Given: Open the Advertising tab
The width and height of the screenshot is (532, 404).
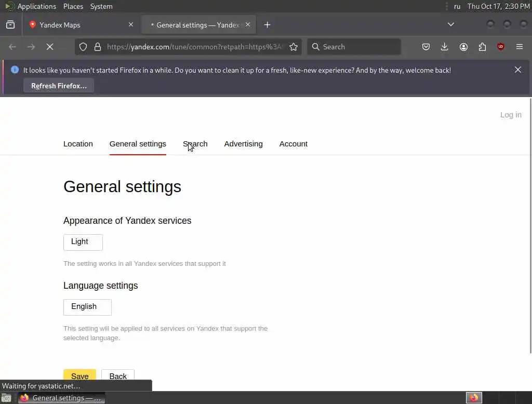Looking at the screenshot, I should click(x=243, y=144).
